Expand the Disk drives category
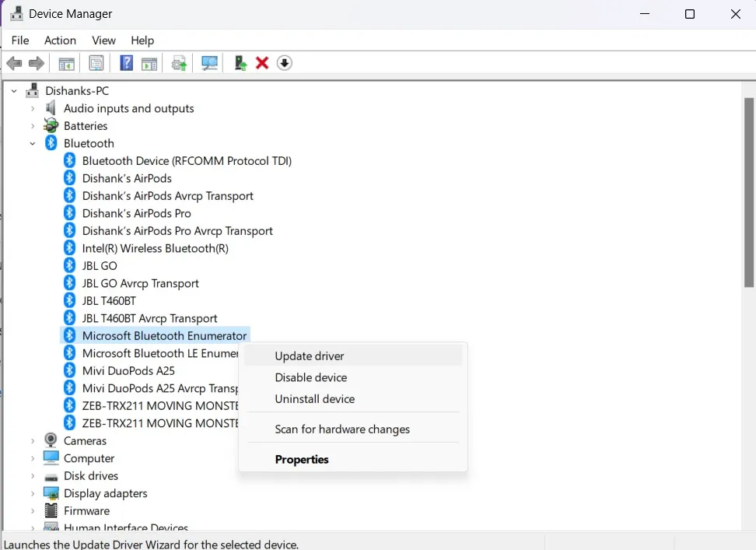Screen dimensions: 756x550 [x=33, y=476]
